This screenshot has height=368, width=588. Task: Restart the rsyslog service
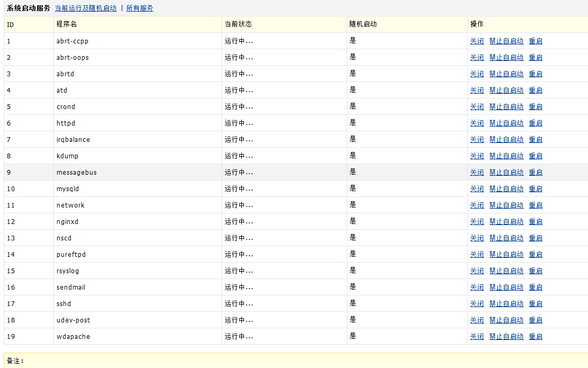(x=536, y=271)
